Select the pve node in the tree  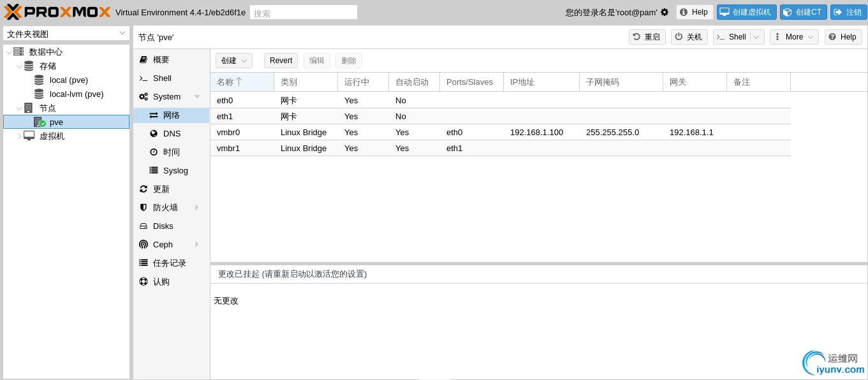(66, 122)
